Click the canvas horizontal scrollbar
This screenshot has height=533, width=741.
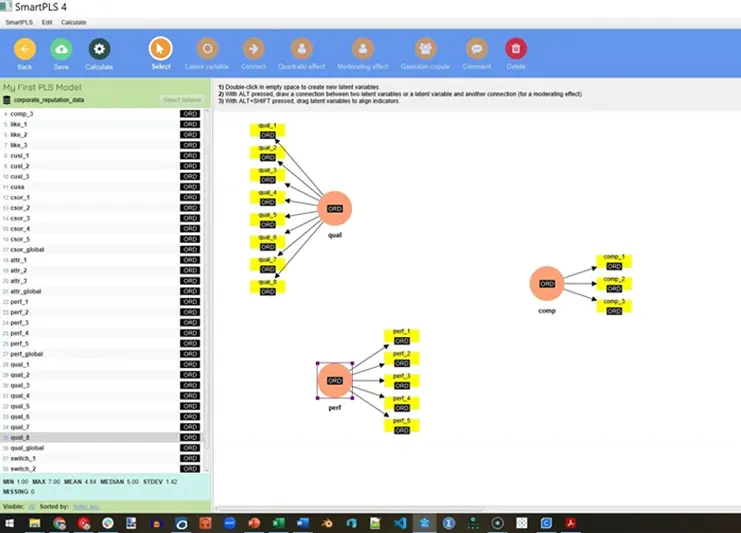click(x=350, y=509)
